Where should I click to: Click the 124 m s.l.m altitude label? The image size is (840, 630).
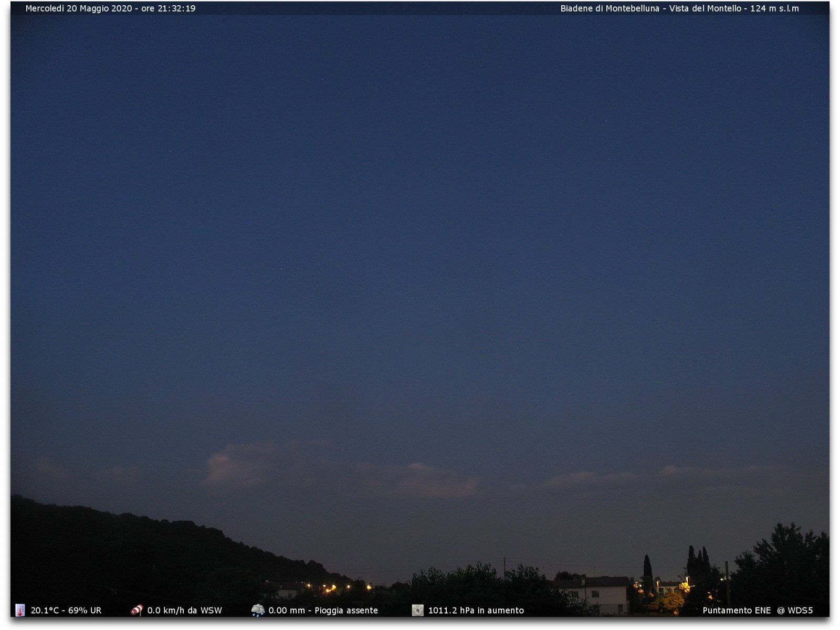click(774, 8)
